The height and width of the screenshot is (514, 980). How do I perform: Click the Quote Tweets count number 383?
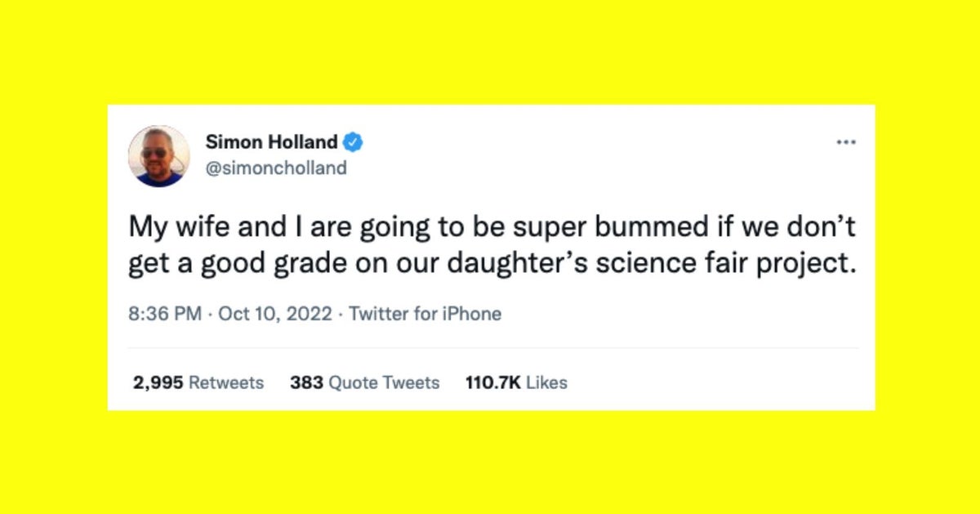coord(307,382)
